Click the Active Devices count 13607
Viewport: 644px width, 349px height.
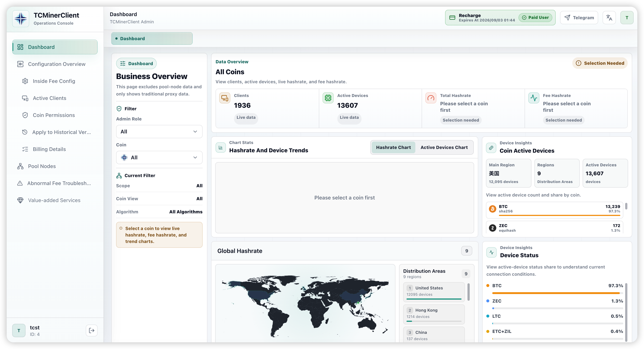coord(348,105)
